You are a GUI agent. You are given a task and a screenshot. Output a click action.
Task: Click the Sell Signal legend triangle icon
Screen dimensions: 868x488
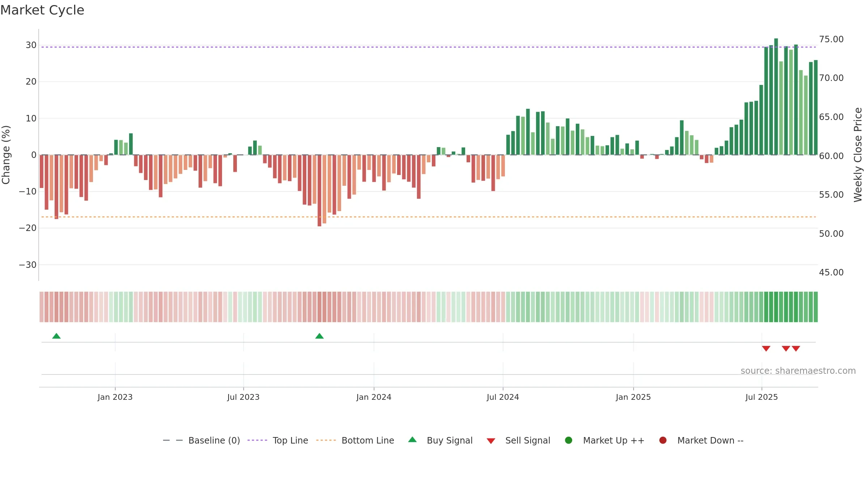click(491, 441)
